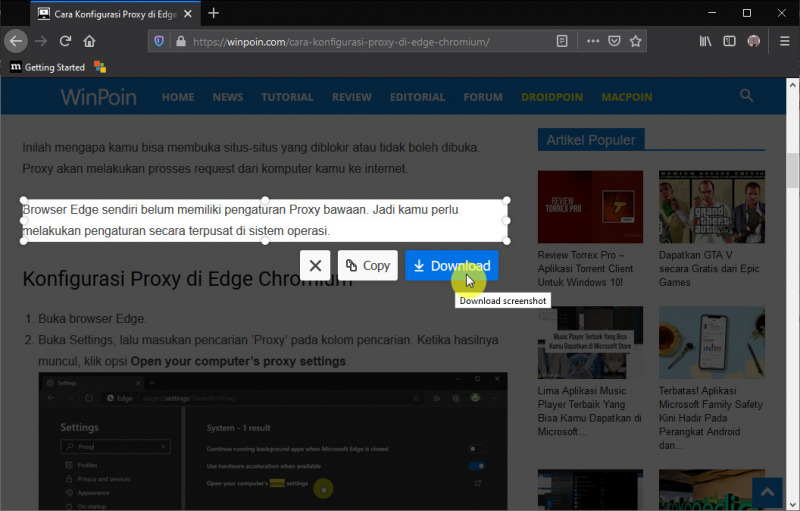Open Review Torrex Pro article link

tap(585, 269)
